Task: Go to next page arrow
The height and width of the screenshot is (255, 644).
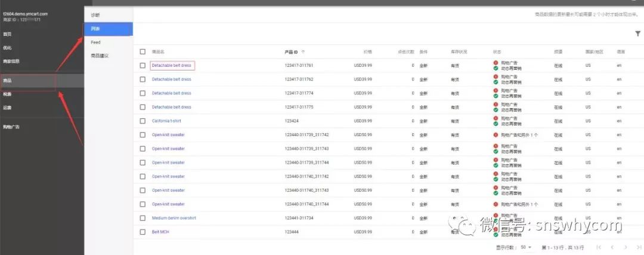Action: (626, 247)
